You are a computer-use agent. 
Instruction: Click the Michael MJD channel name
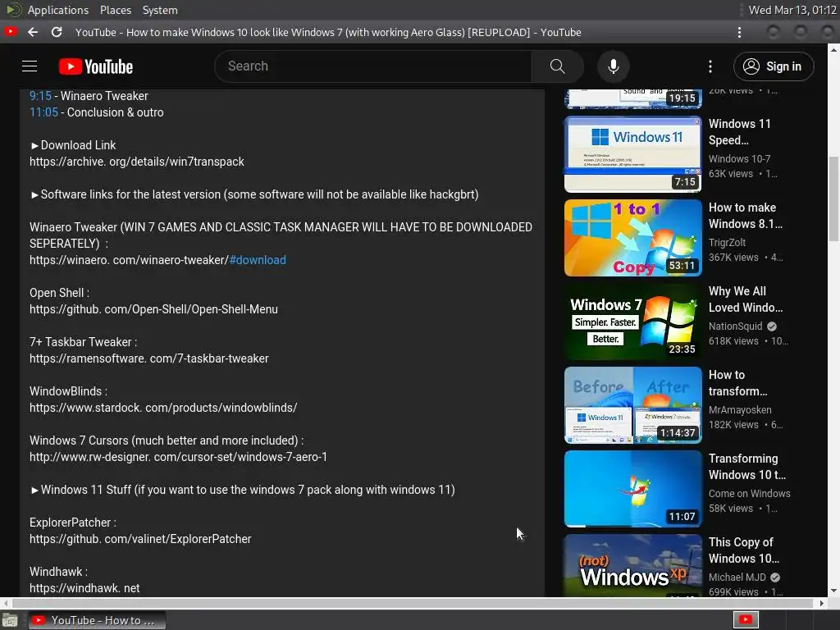[737, 577]
